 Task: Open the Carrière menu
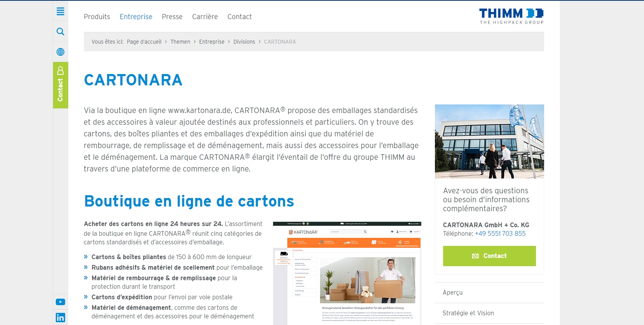(205, 17)
